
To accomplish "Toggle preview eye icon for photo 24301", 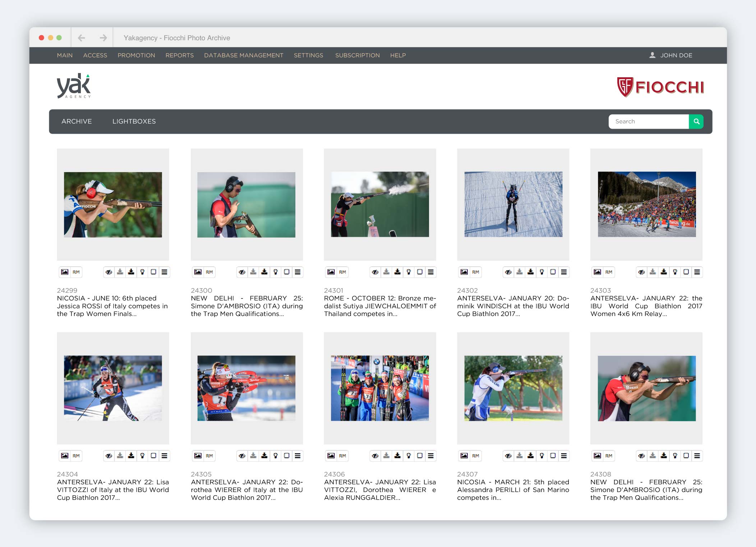I will (375, 272).
